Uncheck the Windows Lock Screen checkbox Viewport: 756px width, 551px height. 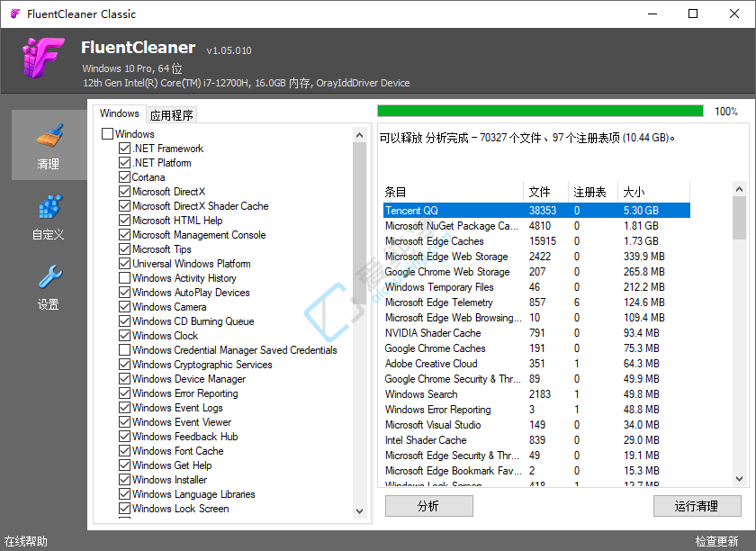tap(124, 509)
